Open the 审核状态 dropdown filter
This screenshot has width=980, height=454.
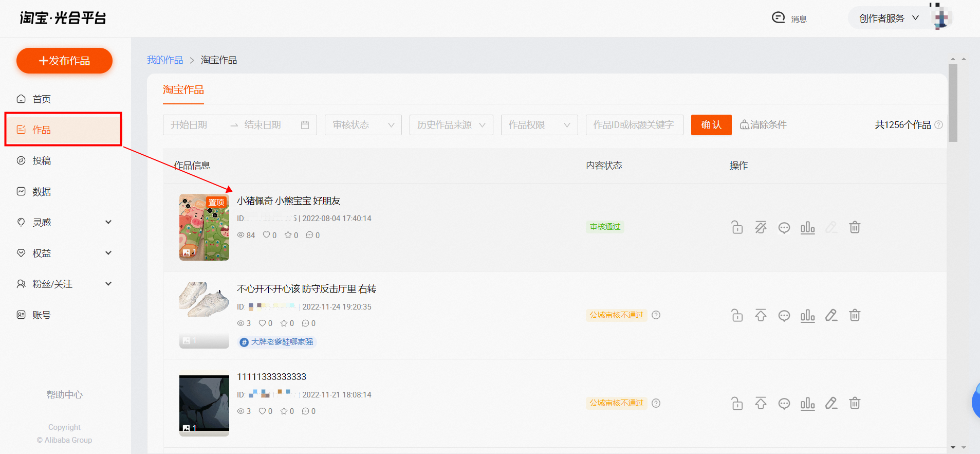[363, 125]
